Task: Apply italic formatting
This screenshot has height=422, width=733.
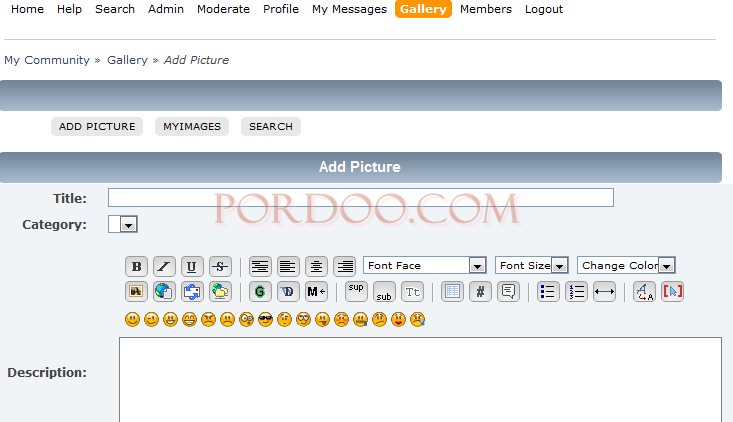Action: point(164,266)
